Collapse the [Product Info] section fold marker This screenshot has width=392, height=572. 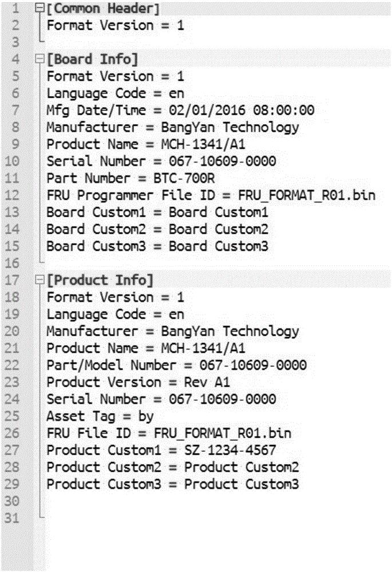click(x=39, y=280)
